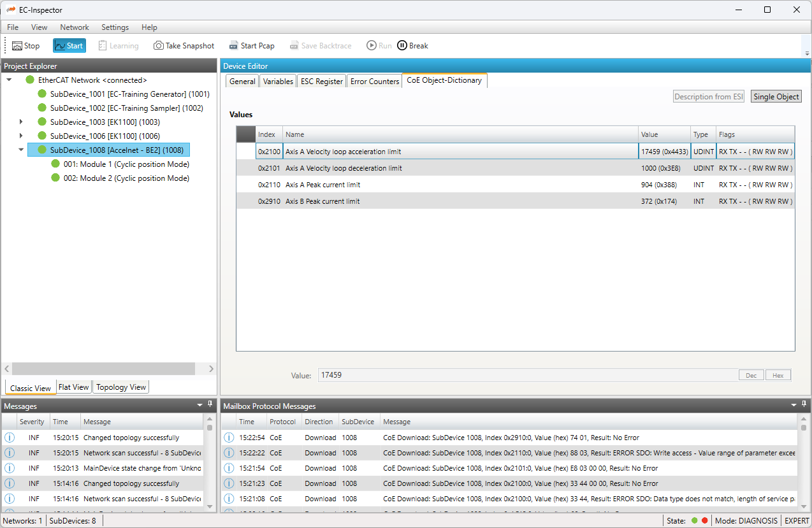This screenshot has height=528, width=812.
Task: Open the File menu
Action: (13, 27)
